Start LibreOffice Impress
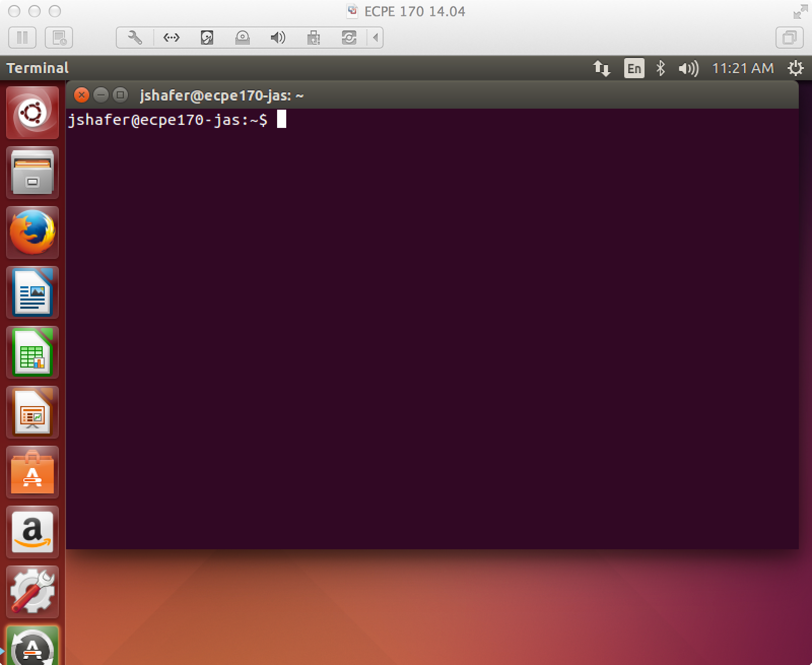 tap(32, 412)
